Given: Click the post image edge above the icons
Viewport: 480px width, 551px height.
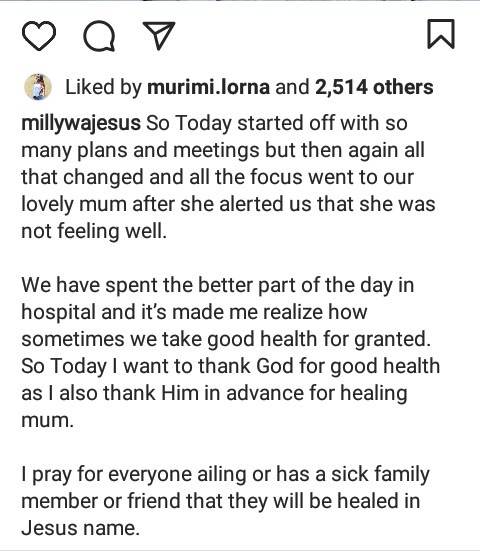Looking at the screenshot, I should pos(240,1).
